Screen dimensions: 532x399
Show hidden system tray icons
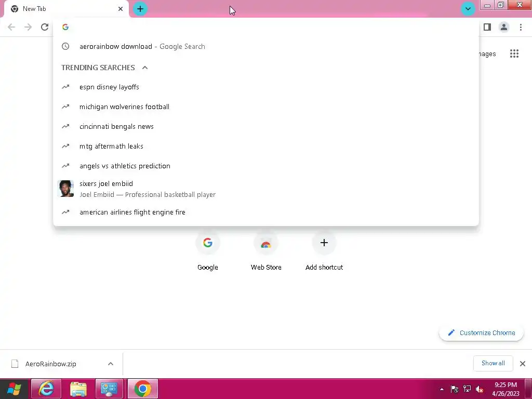442,389
